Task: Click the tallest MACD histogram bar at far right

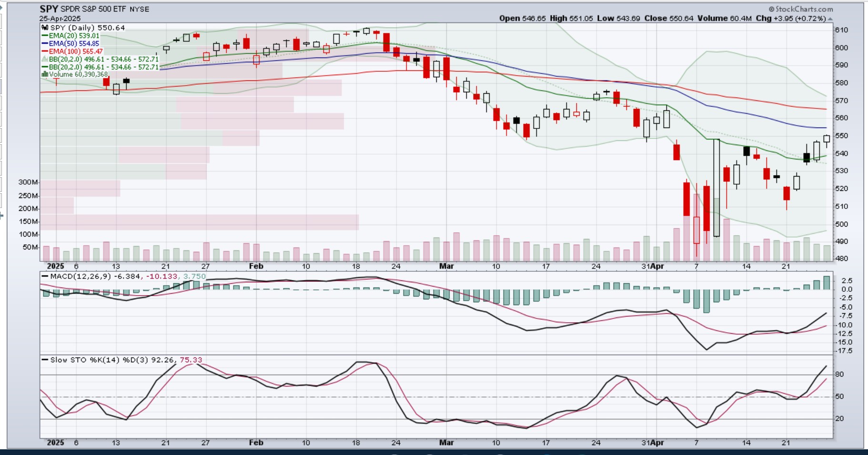Action: [x=827, y=283]
